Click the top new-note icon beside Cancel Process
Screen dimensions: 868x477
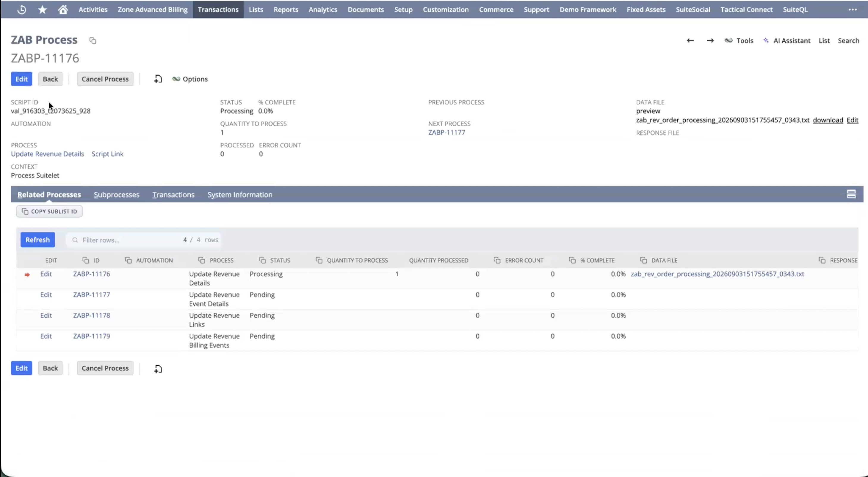pyautogui.click(x=158, y=79)
